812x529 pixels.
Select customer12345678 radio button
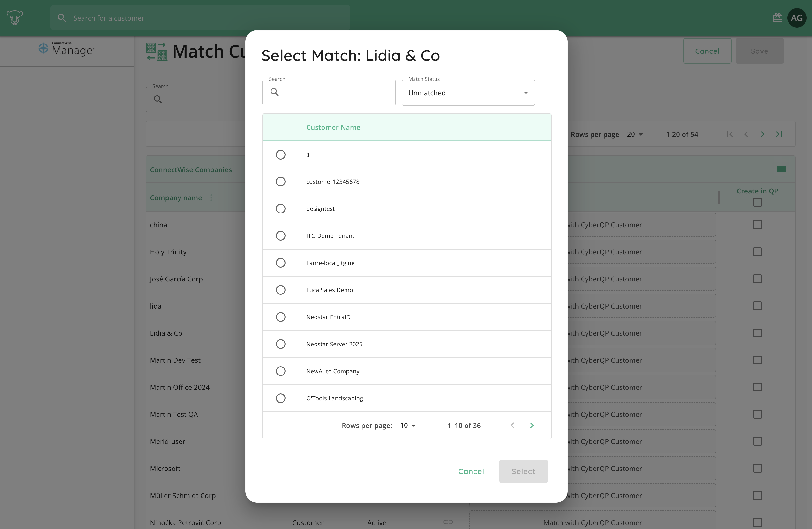280,181
